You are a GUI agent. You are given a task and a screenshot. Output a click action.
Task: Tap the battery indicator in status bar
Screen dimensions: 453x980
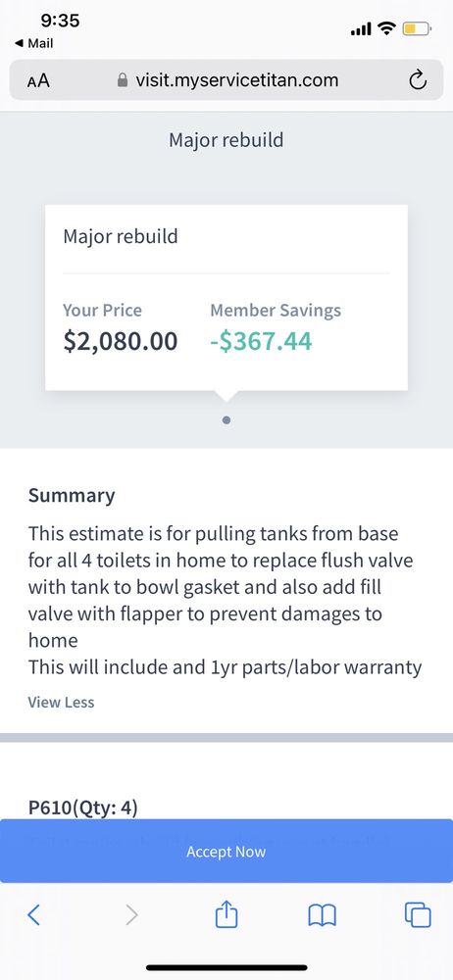point(417,28)
